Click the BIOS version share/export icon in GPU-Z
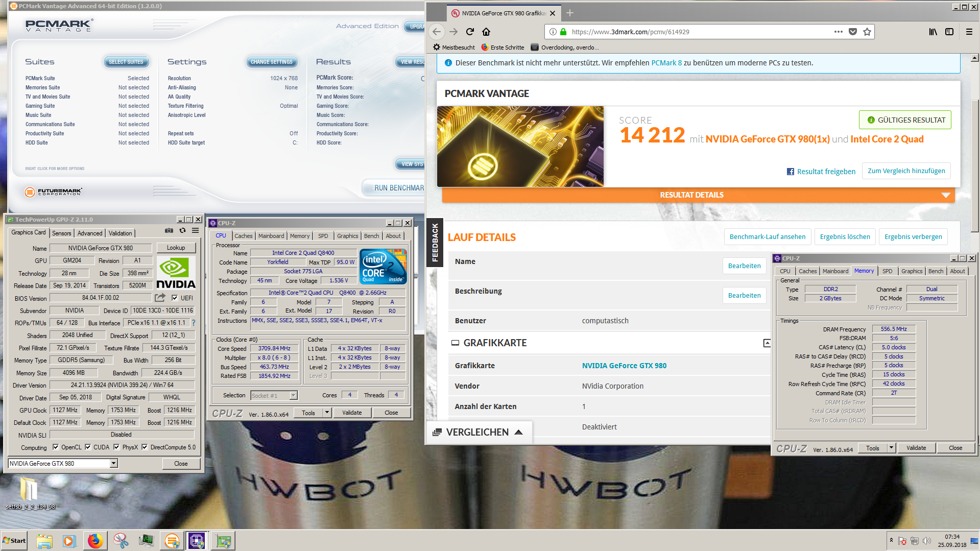The width and height of the screenshot is (980, 551). pyautogui.click(x=160, y=298)
